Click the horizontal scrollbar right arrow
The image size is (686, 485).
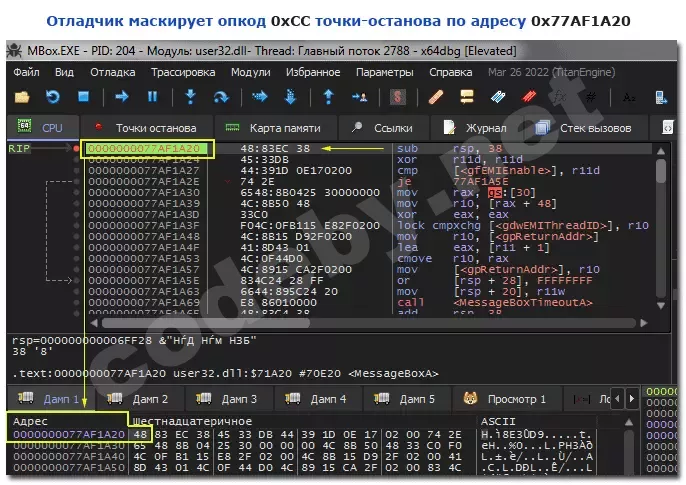pos(644,323)
